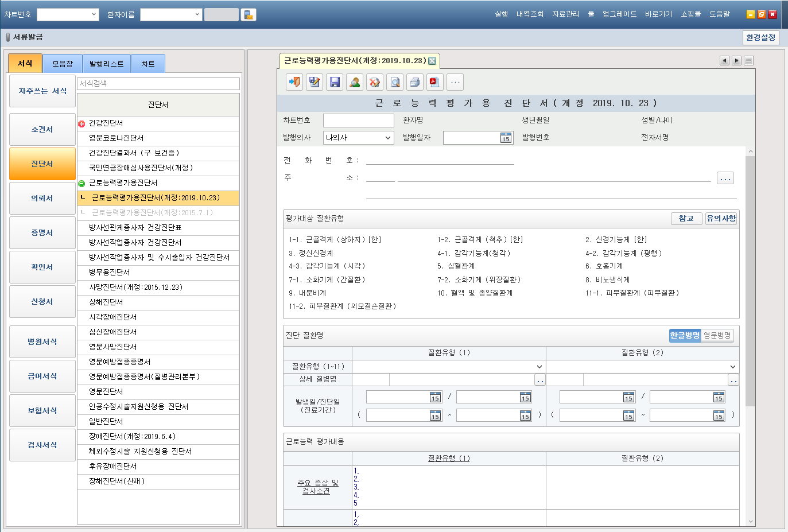Open the 자료관리 menu
788x532 pixels.
pyautogui.click(x=565, y=14)
